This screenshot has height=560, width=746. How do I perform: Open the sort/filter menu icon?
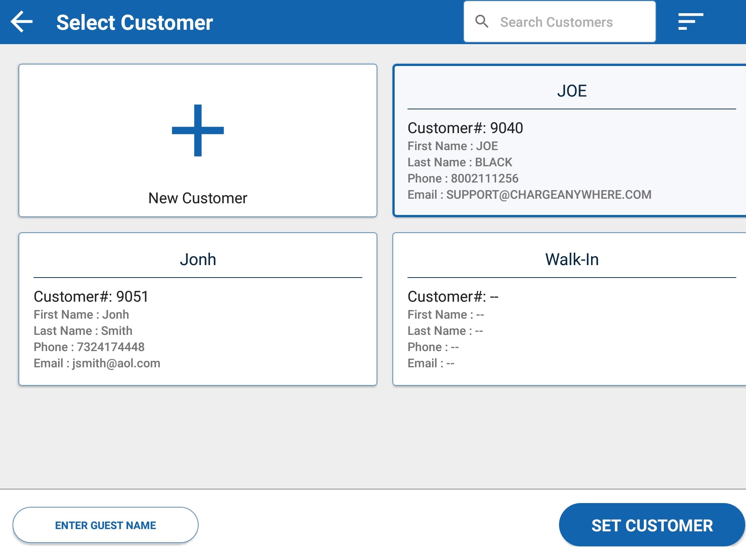[690, 21]
